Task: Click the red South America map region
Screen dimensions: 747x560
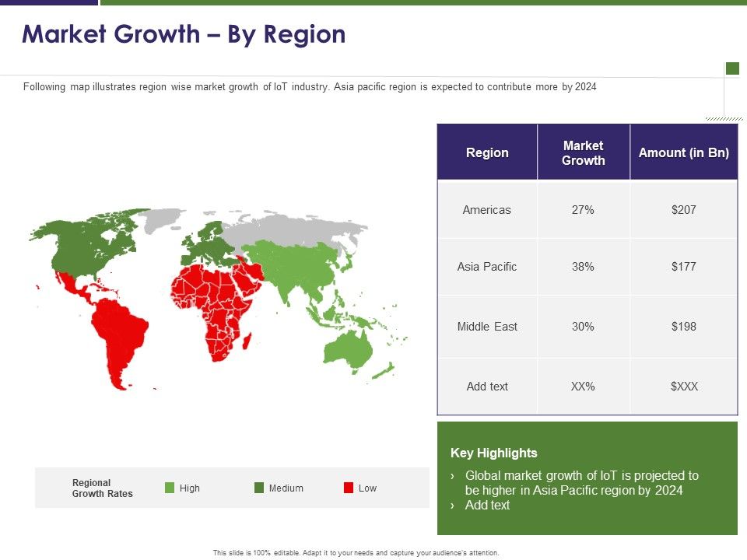Action: click(119, 334)
